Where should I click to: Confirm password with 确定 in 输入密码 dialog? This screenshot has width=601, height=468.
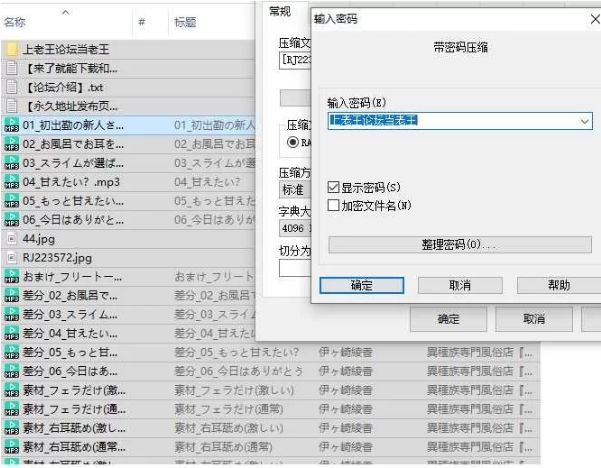pos(361,286)
